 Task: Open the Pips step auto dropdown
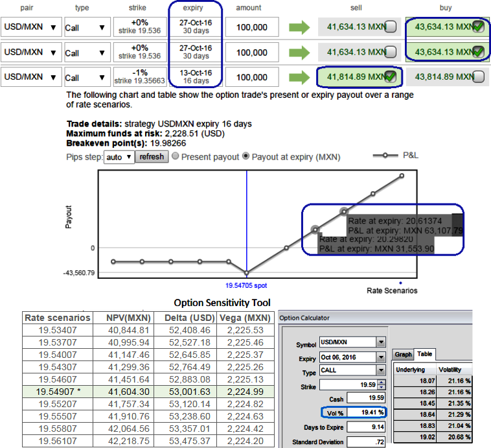(x=121, y=157)
